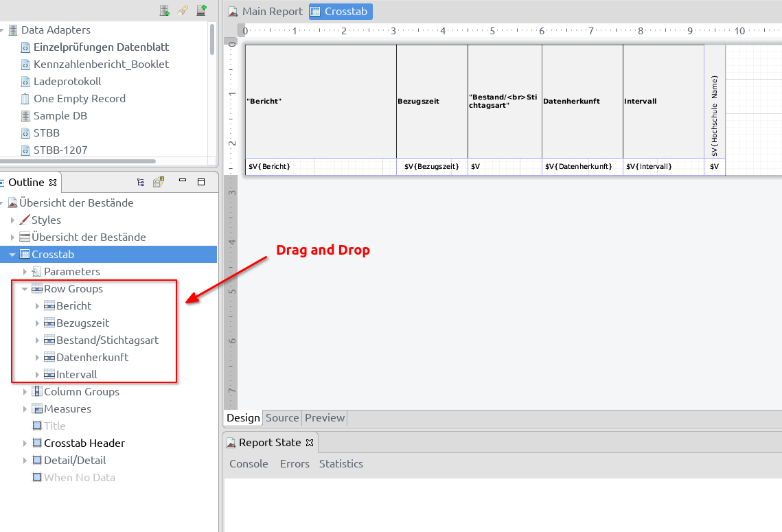Select the Sample DB adapter

coord(60,116)
